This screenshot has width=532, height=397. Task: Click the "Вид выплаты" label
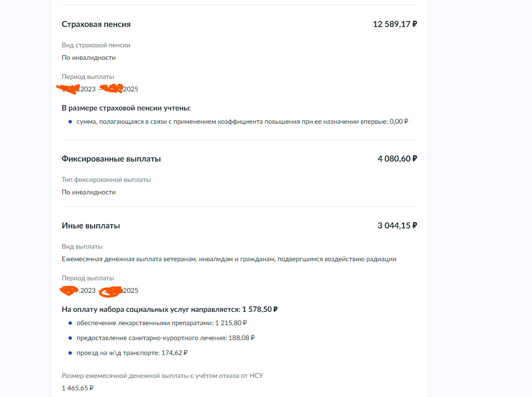click(82, 247)
